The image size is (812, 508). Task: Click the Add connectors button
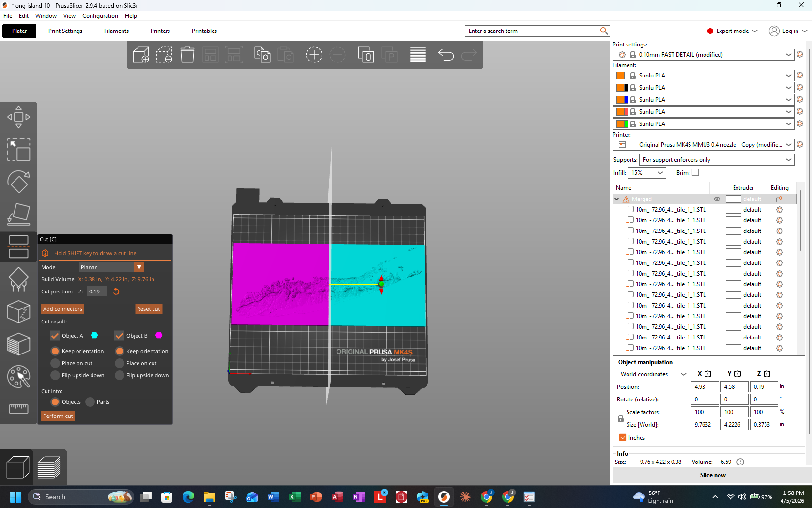pyautogui.click(x=62, y=309)
